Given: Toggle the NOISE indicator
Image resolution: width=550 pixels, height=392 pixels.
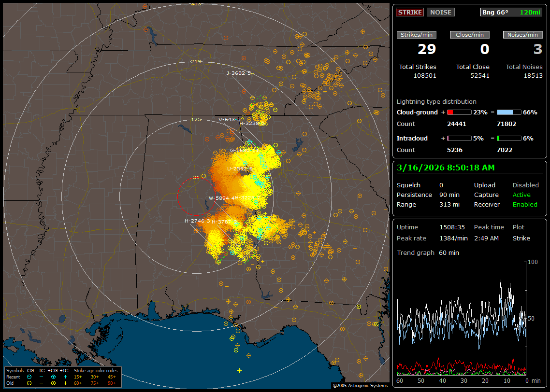Looking at the screenshot, I should point(440,12).
